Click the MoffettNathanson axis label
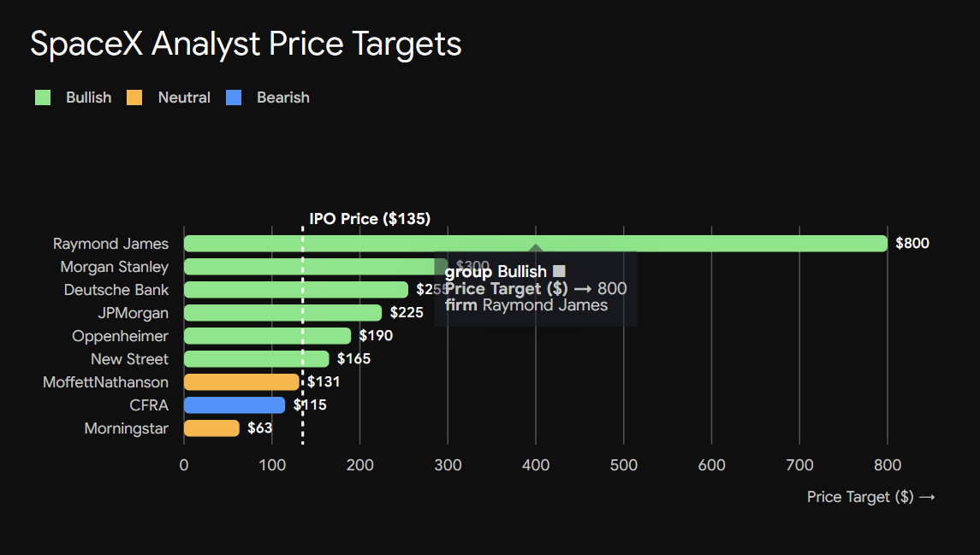This screenshot has width=980, height=555. (105, 382)
